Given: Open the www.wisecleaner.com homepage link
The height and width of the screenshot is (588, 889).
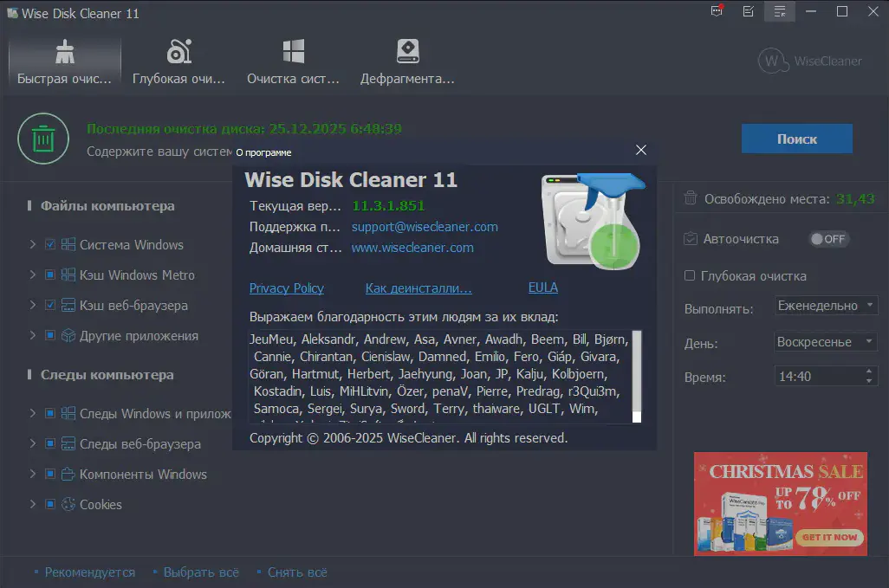Looking at the screenshot, I should [x=412, y=248].
